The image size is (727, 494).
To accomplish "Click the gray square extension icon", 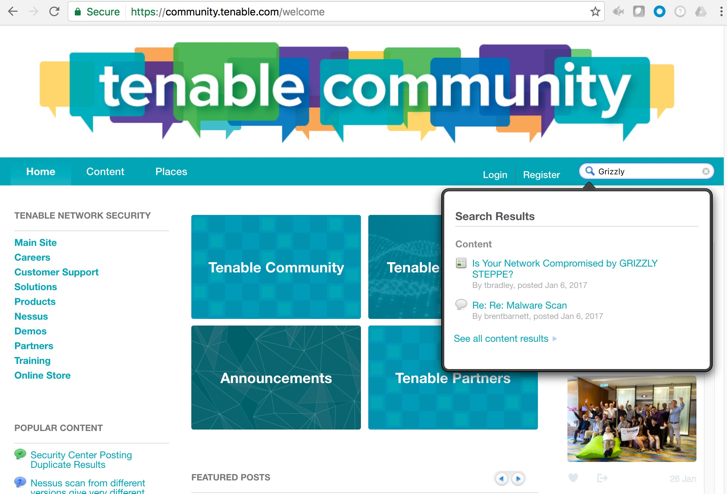I will pyautogui.click(x=639, y=11).
